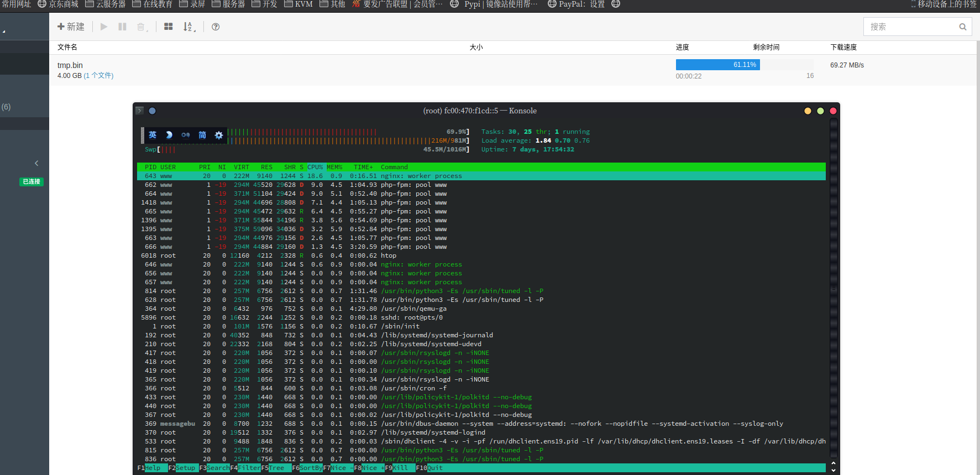Sort by 文件名 column header

point(67,47)
